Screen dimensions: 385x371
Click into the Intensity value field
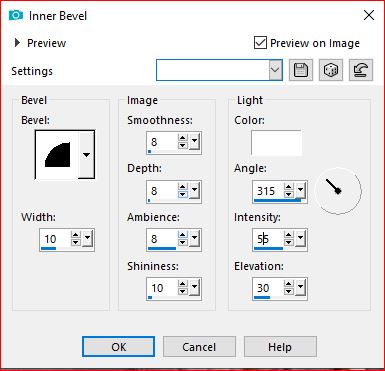268,239
